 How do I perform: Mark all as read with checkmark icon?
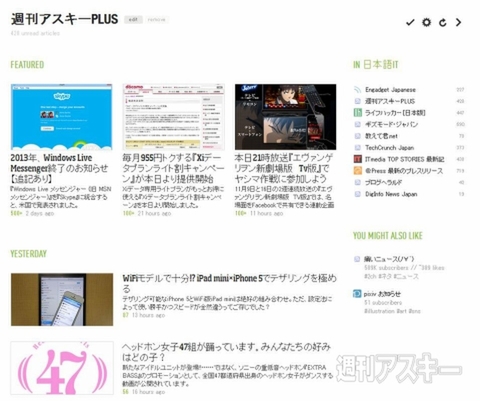410,22
